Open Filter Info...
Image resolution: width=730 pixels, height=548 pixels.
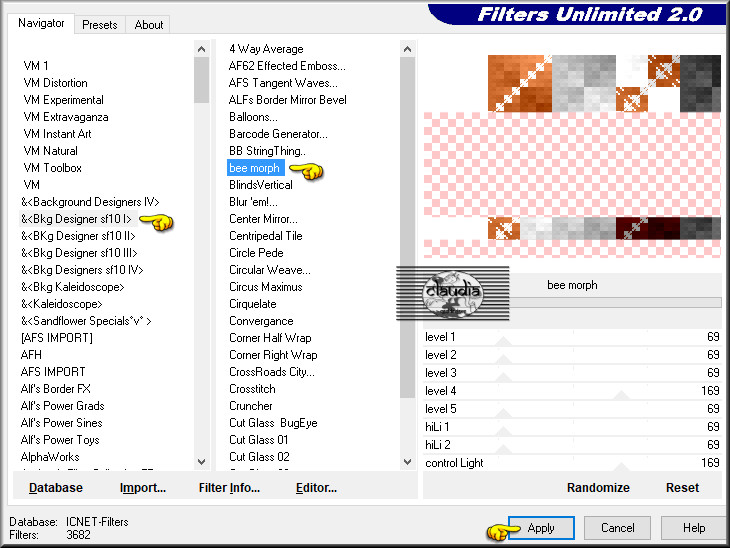coord(229,487)
